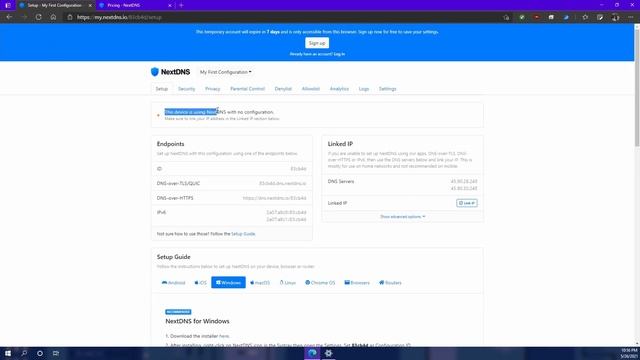The image size is (640, 360).
Task: Click the first IPv6 address
Action: click(286, 212)
